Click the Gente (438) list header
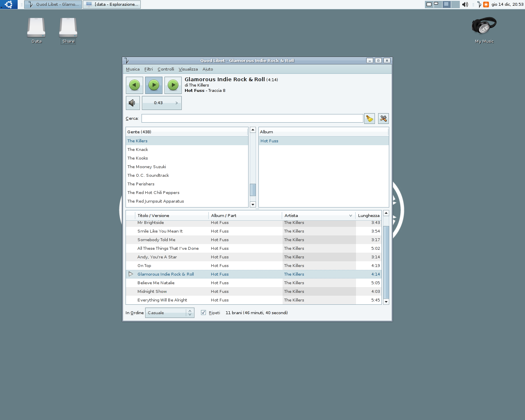This screenshot has height=420, width=525. point(187,132)
